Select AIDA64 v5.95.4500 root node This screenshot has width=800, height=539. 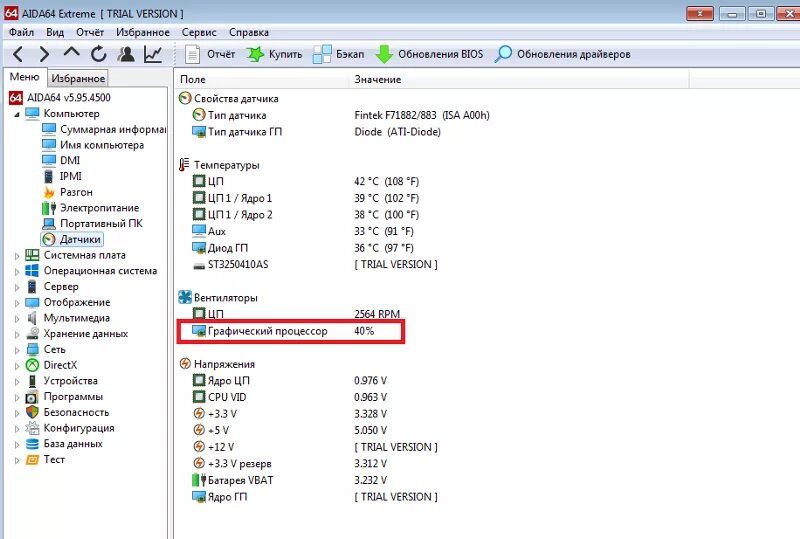(60, 97)
